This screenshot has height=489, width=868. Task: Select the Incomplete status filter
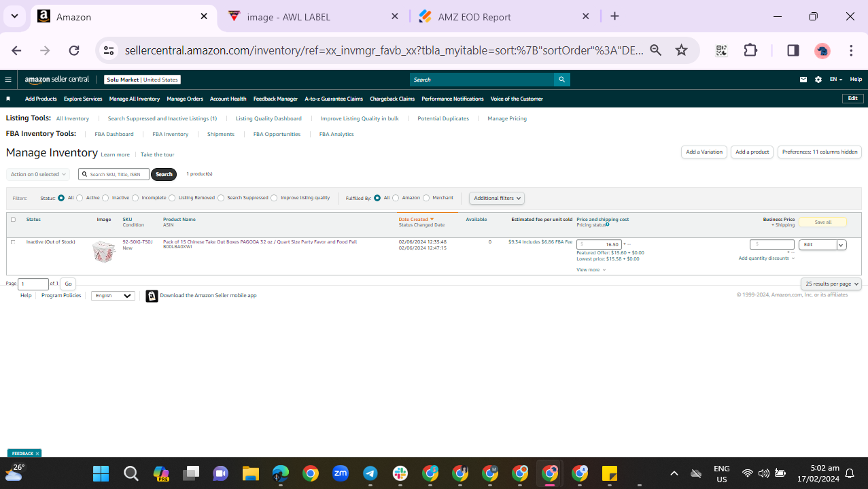click(x=135, y=198)
